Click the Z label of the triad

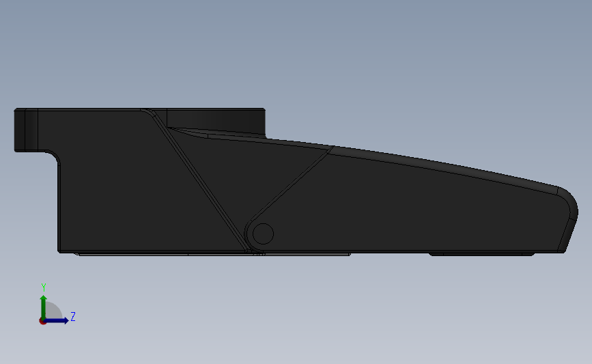tap(73, 316)
